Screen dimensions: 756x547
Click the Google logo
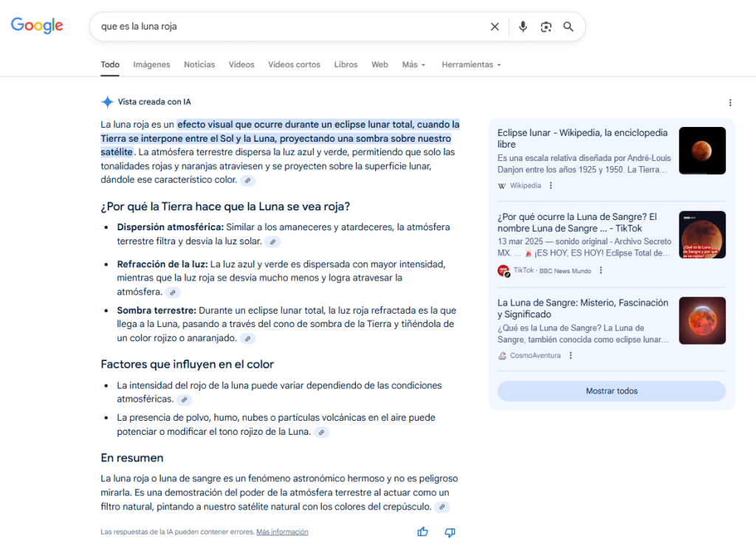[x=37, y=26]
